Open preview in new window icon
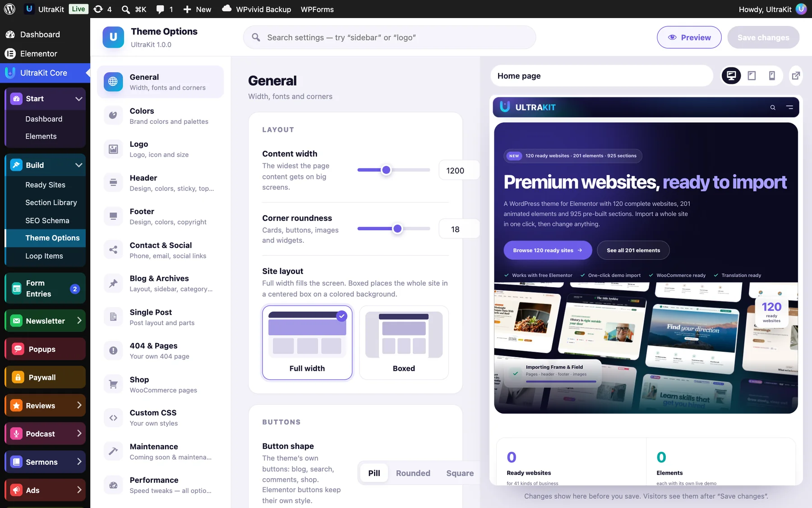The height and width of the screenshot is (508, 812). click(x=796, y=75)
